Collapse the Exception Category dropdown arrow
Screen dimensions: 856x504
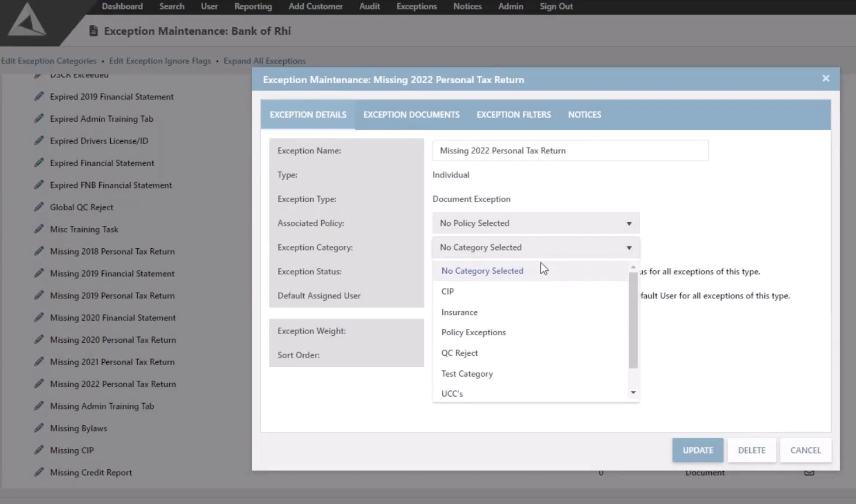(629, 248)
